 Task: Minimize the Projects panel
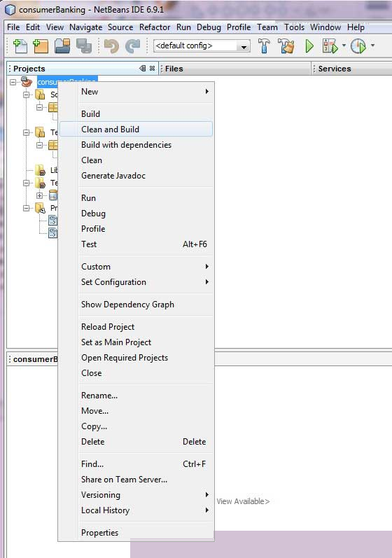[143, 69]
